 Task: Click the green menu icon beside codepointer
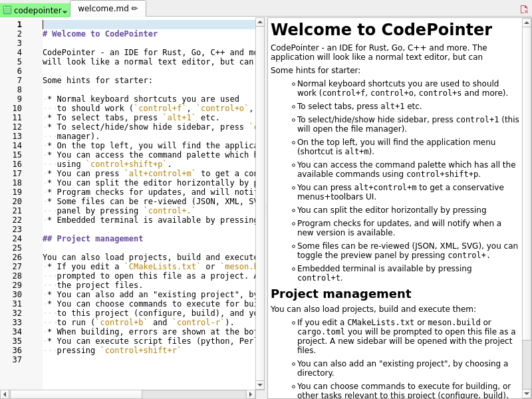point(7,10)
